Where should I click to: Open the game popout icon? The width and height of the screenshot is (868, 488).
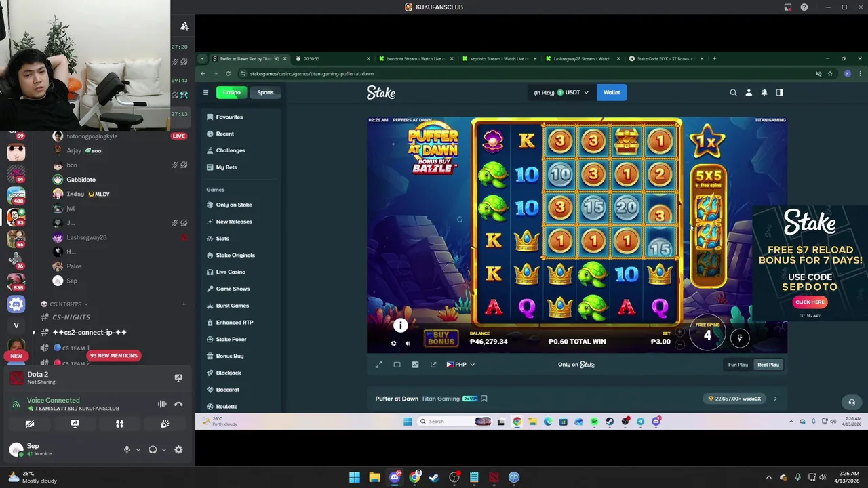[433, 365]
